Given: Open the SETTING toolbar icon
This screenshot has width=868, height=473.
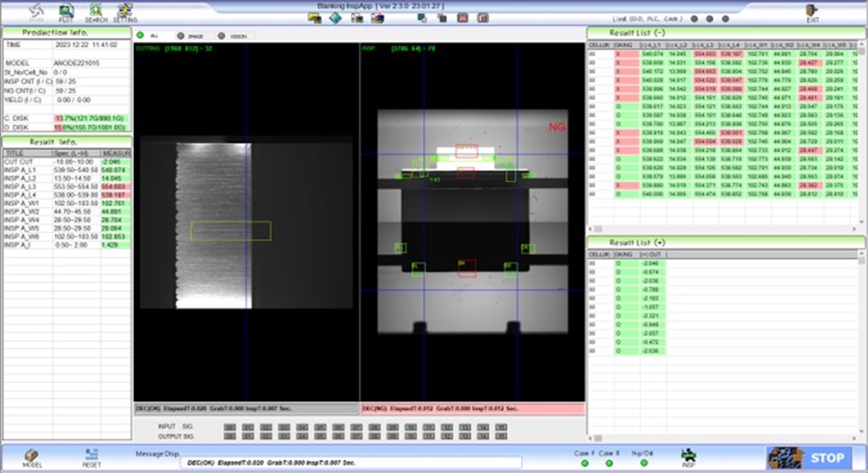Looking at the screenshot, I should (124, 12).
